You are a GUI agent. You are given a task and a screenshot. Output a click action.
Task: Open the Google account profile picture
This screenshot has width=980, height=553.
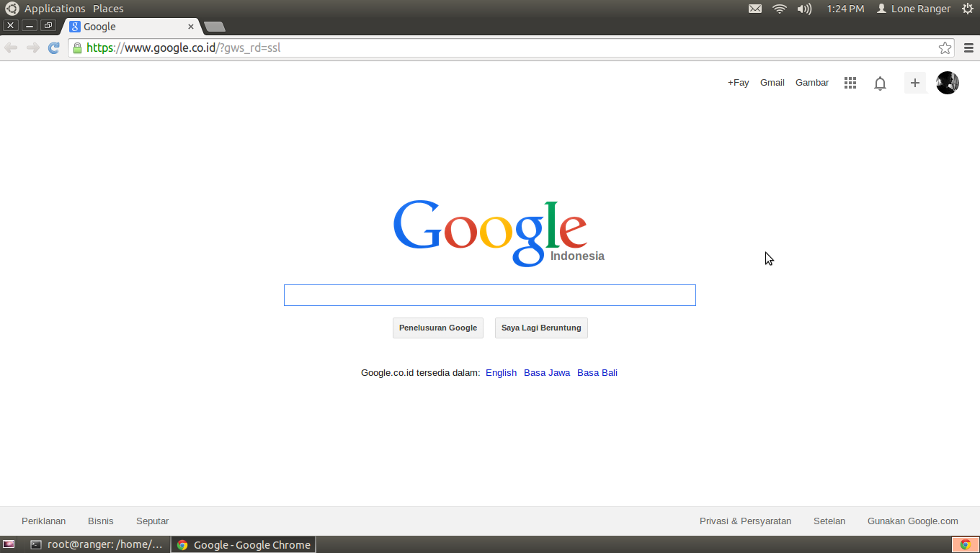tap(948, 83)
